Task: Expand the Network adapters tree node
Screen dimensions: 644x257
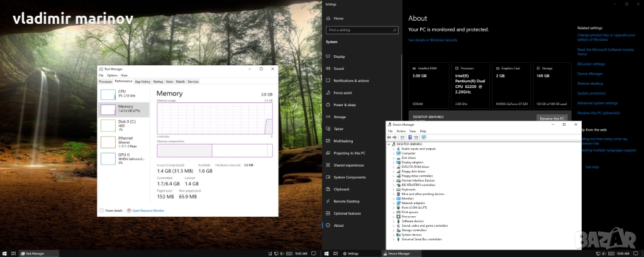Action: point(394,203)
